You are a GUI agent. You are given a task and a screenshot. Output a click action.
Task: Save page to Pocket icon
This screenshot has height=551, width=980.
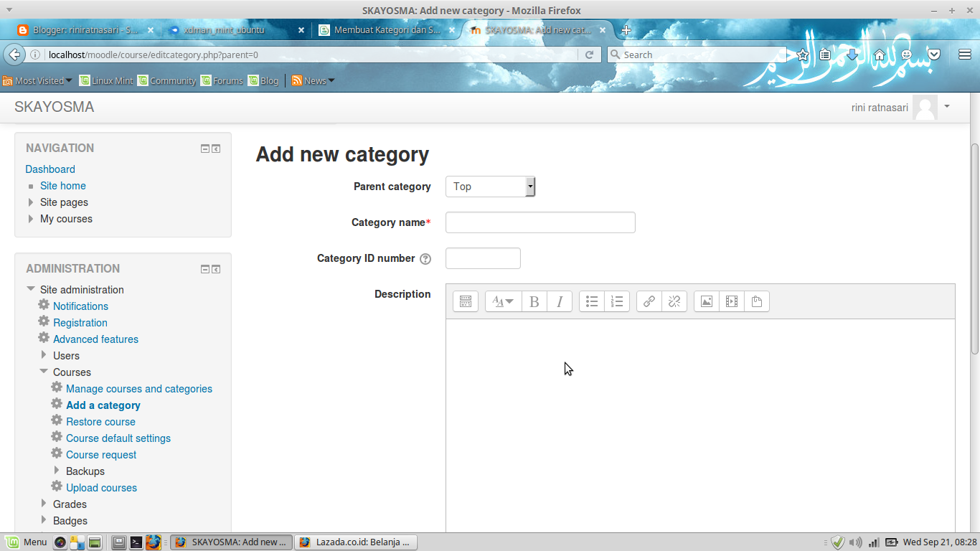pyautogui.click(x=934, y=55)
